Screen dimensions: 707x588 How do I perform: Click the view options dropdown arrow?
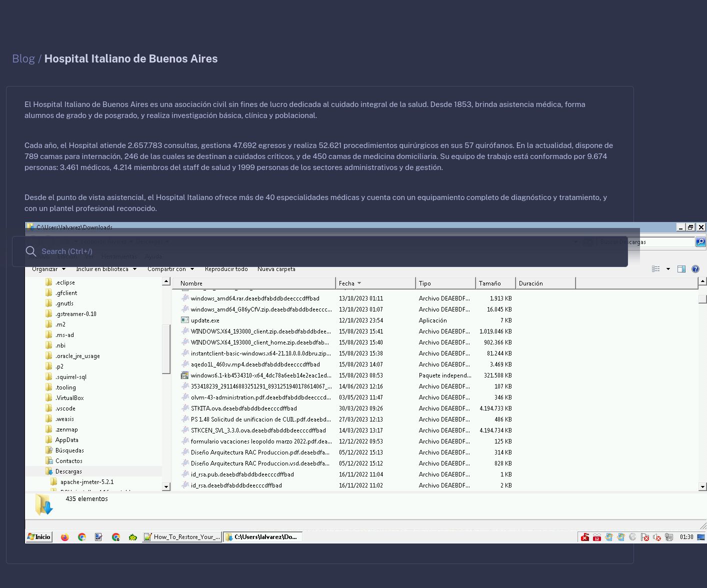coord(668,269)
